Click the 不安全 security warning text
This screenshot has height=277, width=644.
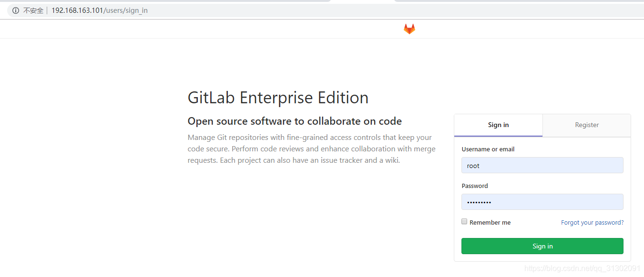[33, 10]
